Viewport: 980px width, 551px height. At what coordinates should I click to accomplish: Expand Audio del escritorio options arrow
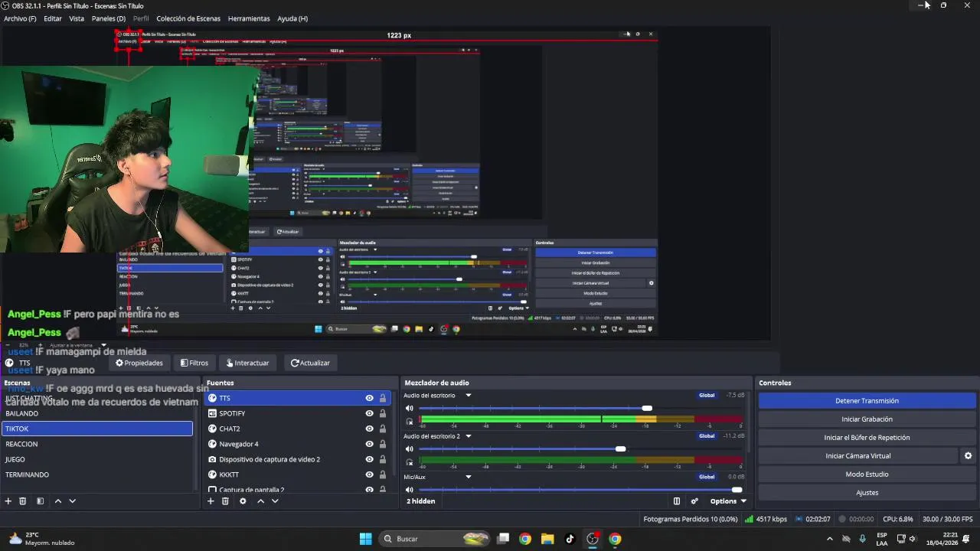point(468,396)
